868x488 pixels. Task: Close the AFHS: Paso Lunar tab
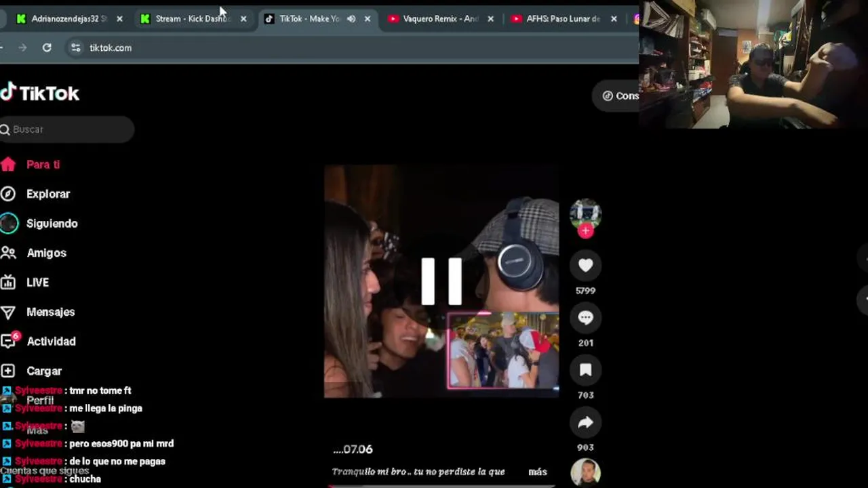614,19
